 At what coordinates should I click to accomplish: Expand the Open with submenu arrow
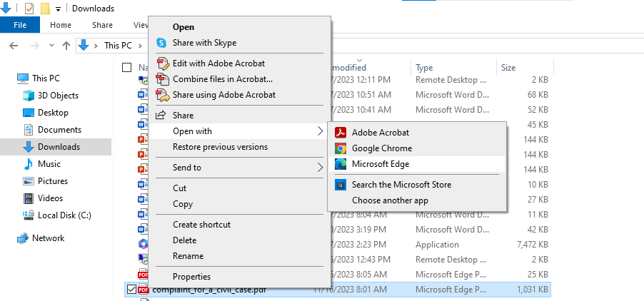pyautogui.click(x=320, y=131)
